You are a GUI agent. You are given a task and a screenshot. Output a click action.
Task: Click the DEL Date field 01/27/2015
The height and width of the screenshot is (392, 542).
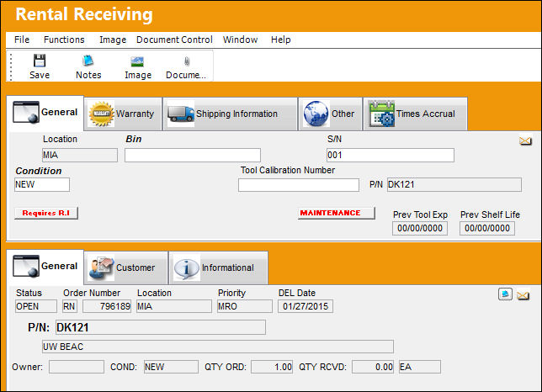coord(306,306)
